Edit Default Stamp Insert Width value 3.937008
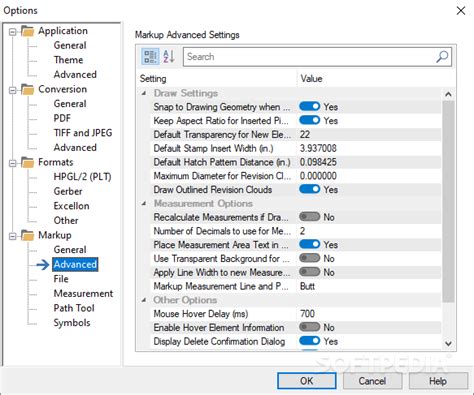The image size is (474, 395). pyautogui.click(x=369, y=148)
